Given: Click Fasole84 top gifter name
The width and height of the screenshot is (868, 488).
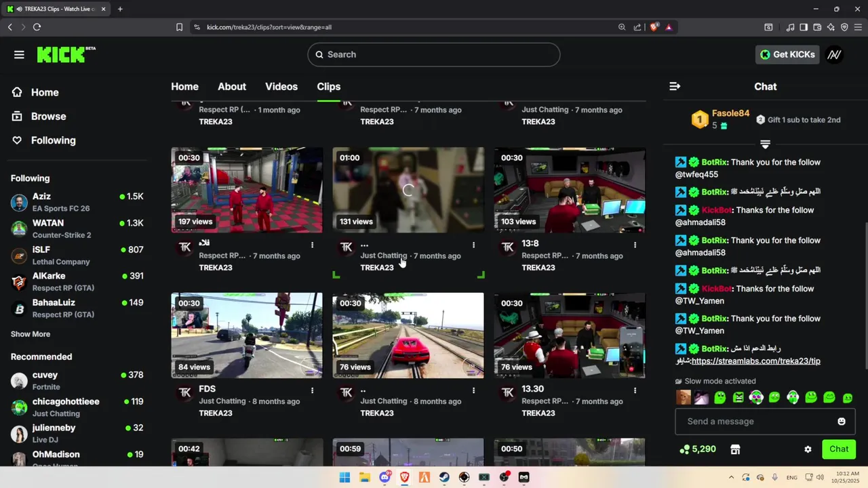Looking at the screenshot, I should 730,113.
